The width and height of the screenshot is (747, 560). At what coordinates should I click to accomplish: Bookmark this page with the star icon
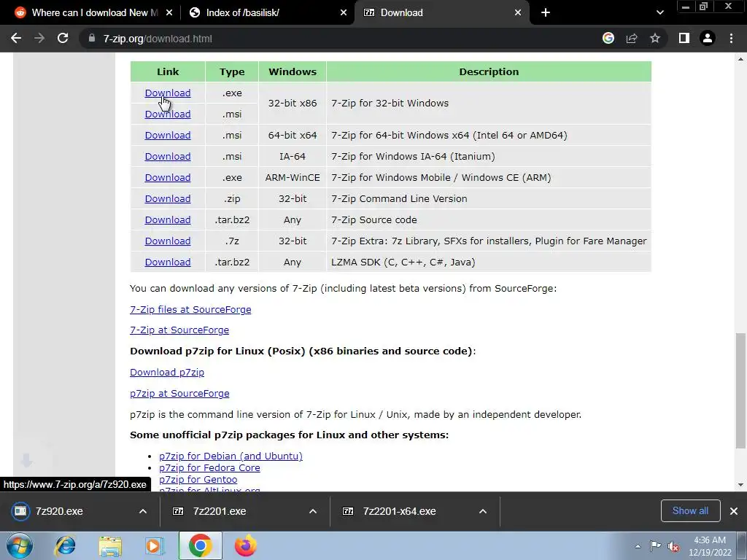(655, 39)
